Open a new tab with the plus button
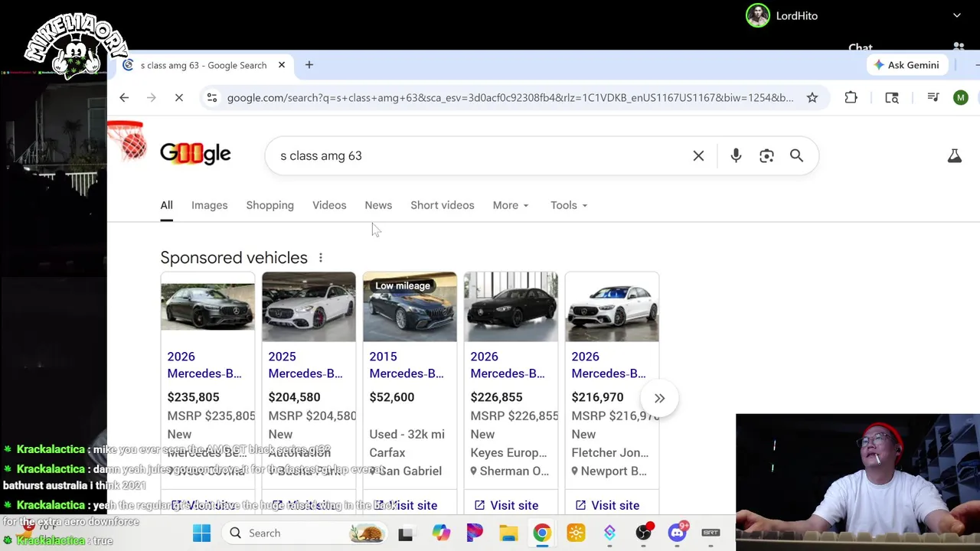Image resolution: width=980 pixels, height=551 pixels. [x=309, y=65]
